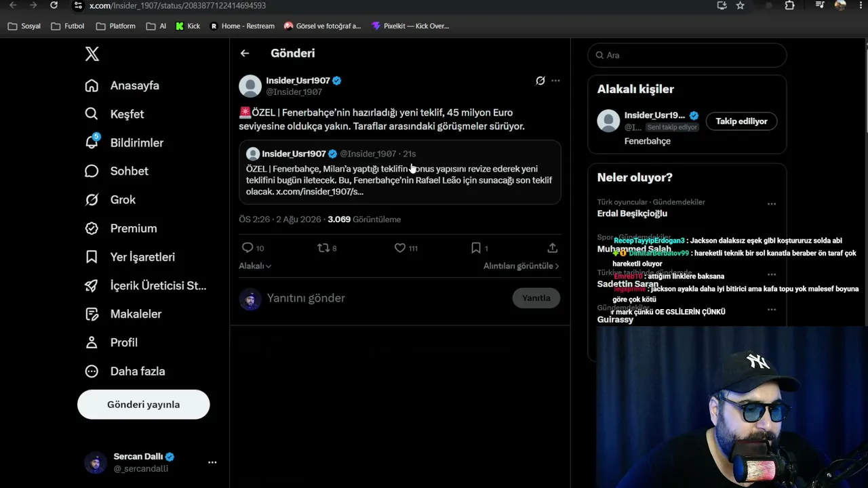The image size is (868, 488).
Task: Open Yer İşaretleri bookmark icon in sidebar
Action: (x=92, y=257)
